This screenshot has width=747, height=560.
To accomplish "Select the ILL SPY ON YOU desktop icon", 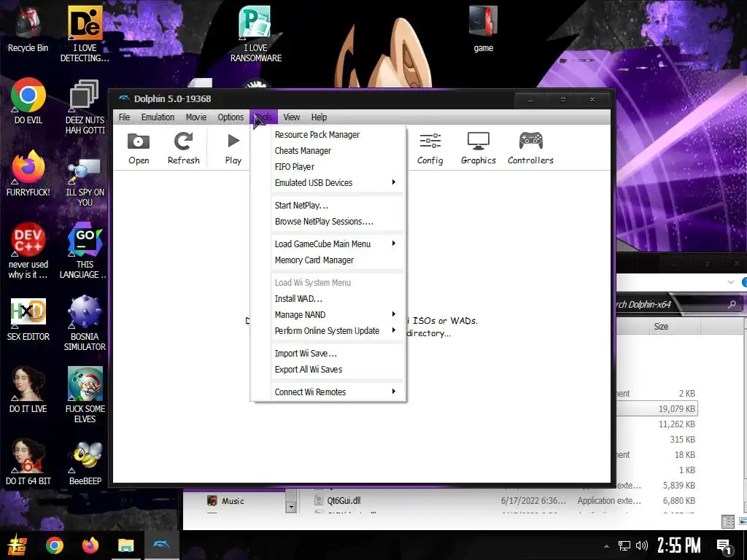I will point(85,183).
